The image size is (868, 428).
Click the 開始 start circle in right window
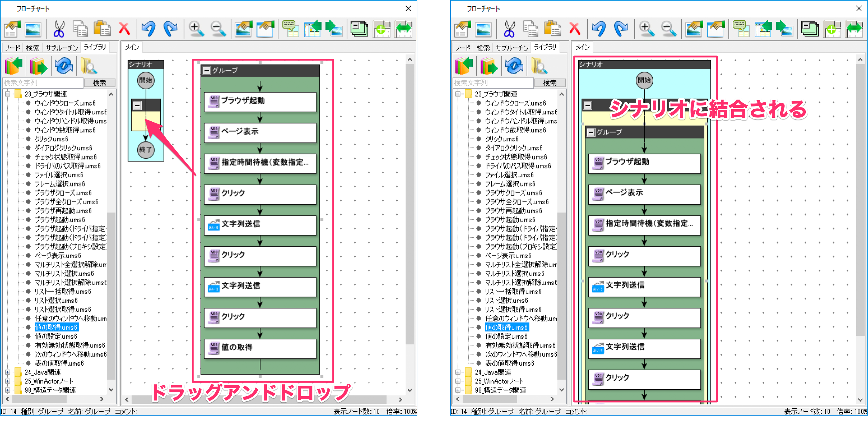click(x=644, y=80)
